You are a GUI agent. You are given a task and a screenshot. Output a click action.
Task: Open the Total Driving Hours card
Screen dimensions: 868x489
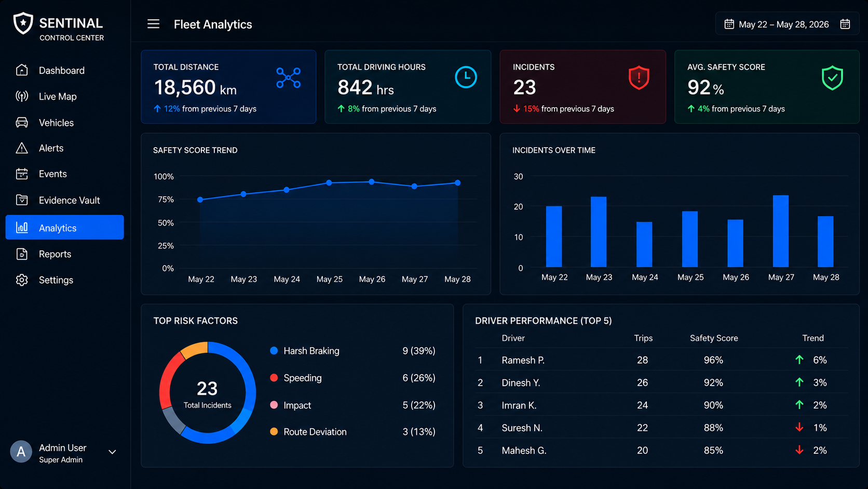point(408,87)
